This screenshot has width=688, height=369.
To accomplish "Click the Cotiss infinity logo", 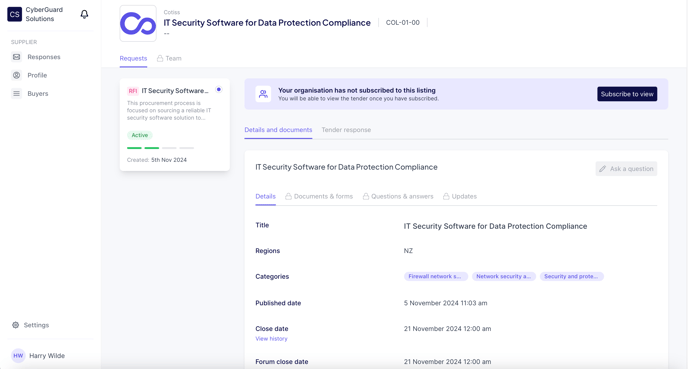I will click(138, 24).
